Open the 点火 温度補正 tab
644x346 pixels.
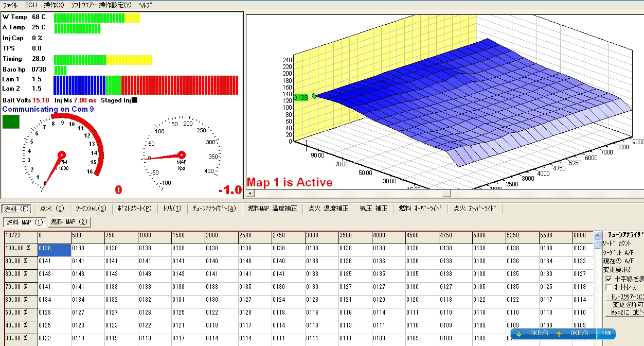point(328,209)
